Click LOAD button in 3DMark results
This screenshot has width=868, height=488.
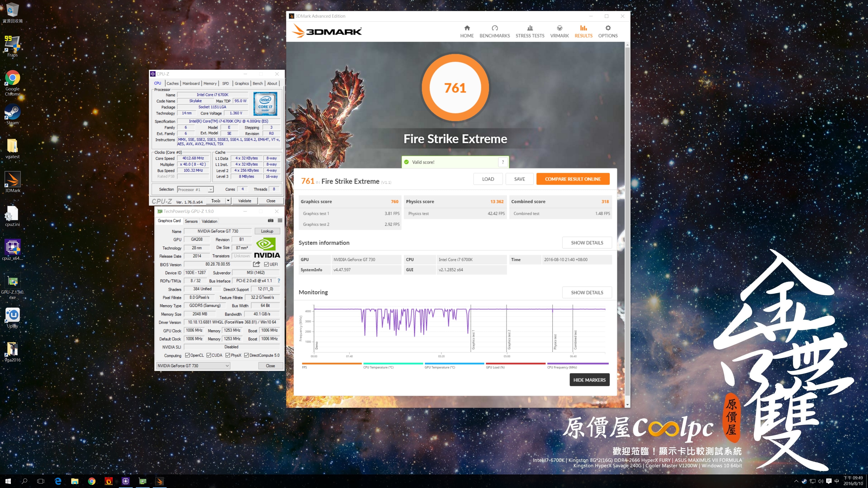488,179
